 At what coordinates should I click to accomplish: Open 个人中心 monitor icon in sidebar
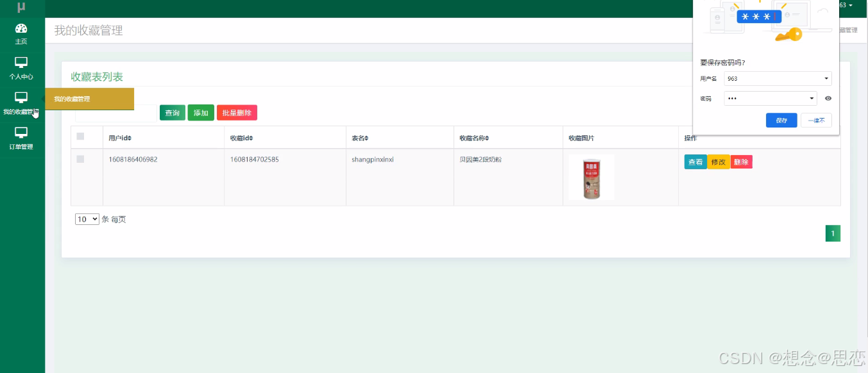point(21,62)
